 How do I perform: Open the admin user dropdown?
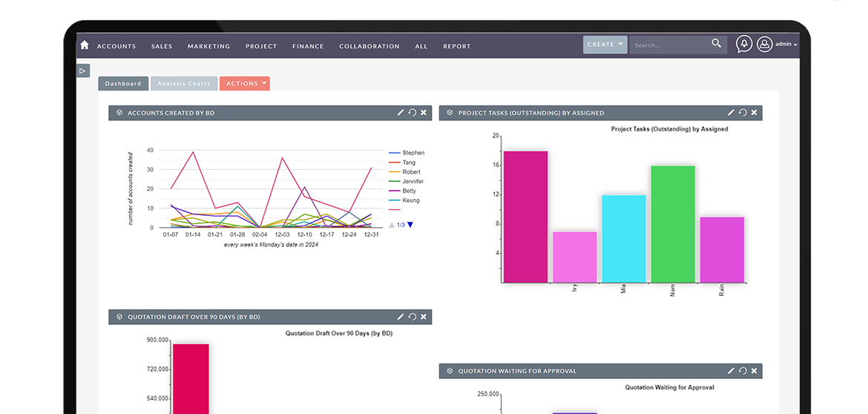click(786, 45)
